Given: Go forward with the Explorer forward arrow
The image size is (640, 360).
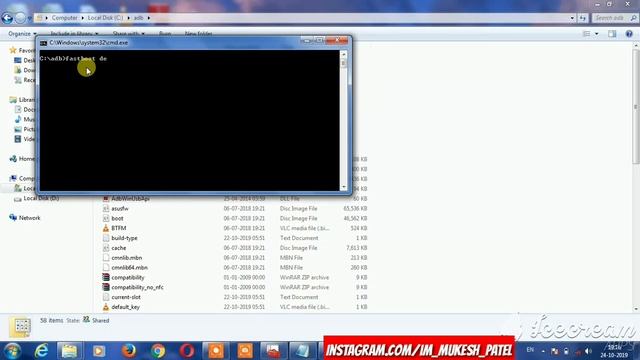Looking at the screenshot, I should click(x=20, y=18).
